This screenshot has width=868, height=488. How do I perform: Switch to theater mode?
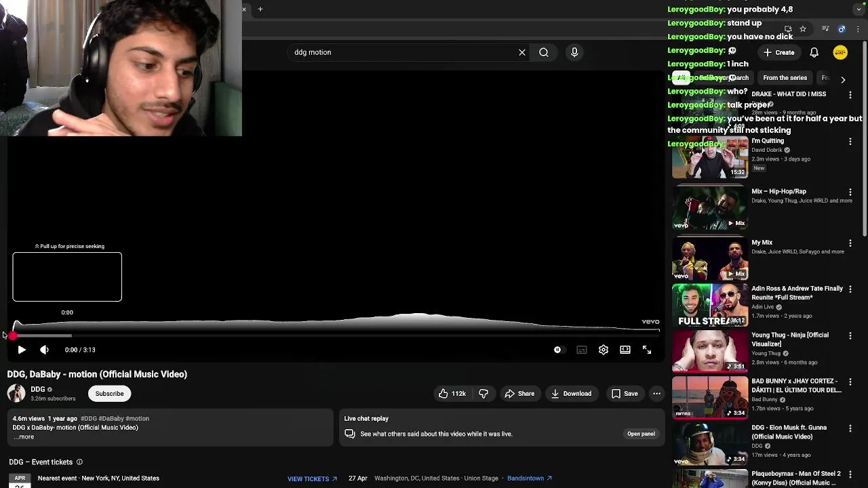tap(625, 350)
